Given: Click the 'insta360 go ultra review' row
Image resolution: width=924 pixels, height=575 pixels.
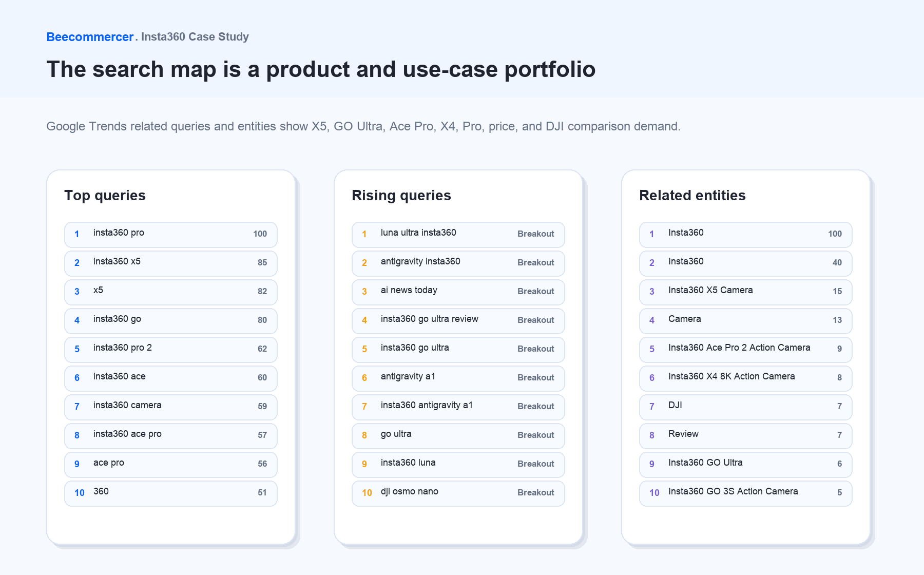Looking at the screenshot, I should [458, 321].
